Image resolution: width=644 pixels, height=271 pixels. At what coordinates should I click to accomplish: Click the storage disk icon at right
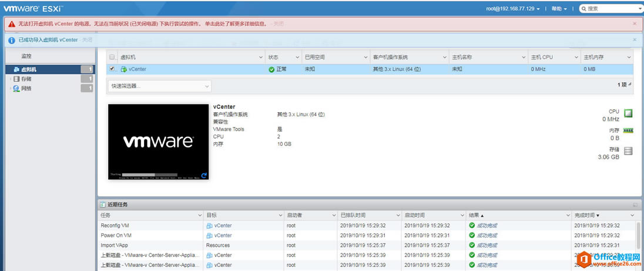pyautogui.click(x=628, y=151)
